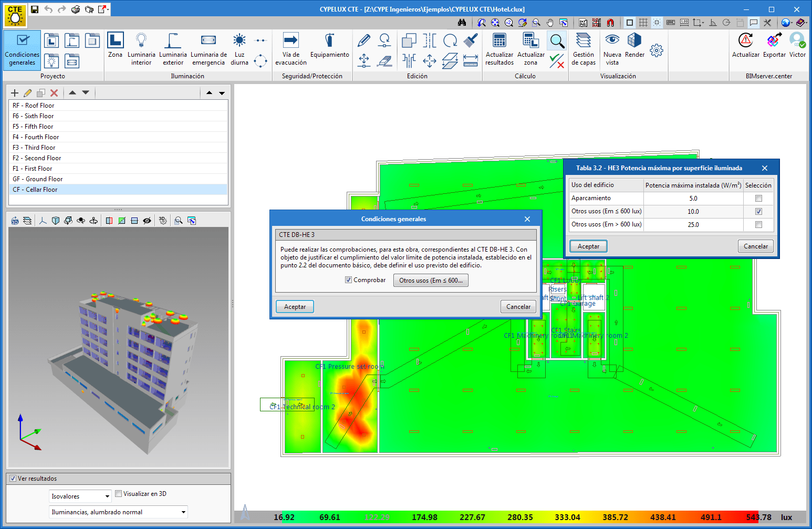Enable Visualizar en 3D checkbox
This screenshot has height=529, width=812.
pos(119,494)
